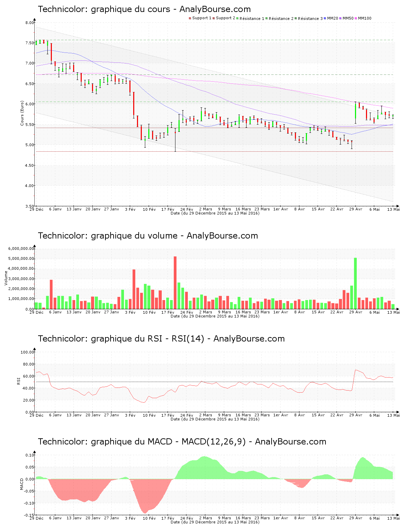Click the '8.00' value on the price axis
This screenshot has width=412, height=532.
pos(30,23)
